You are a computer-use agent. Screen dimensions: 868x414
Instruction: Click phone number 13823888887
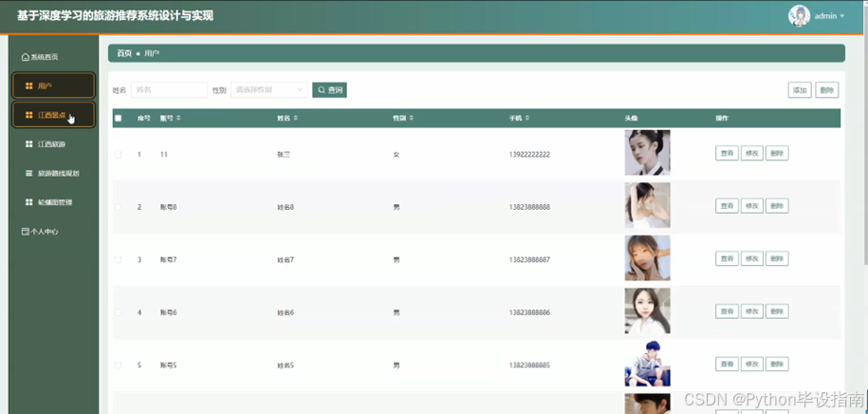click(529, 260)
